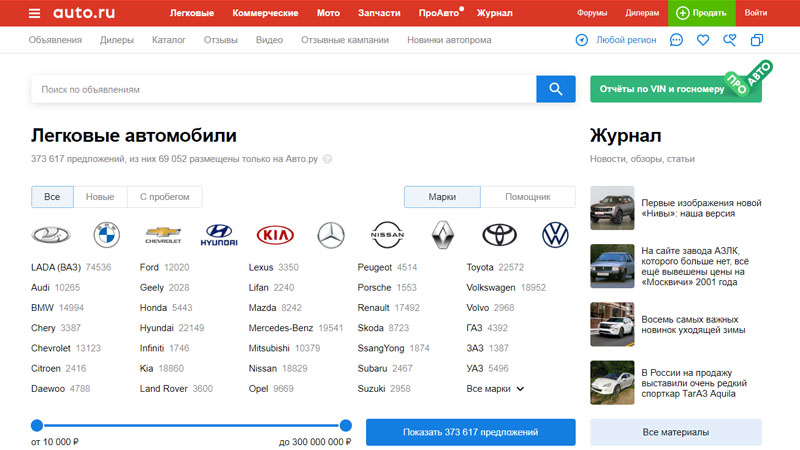This screenshot has width=800, height=450.
Task: Open the ПроАвто section
Action: (x=439, y=13)
